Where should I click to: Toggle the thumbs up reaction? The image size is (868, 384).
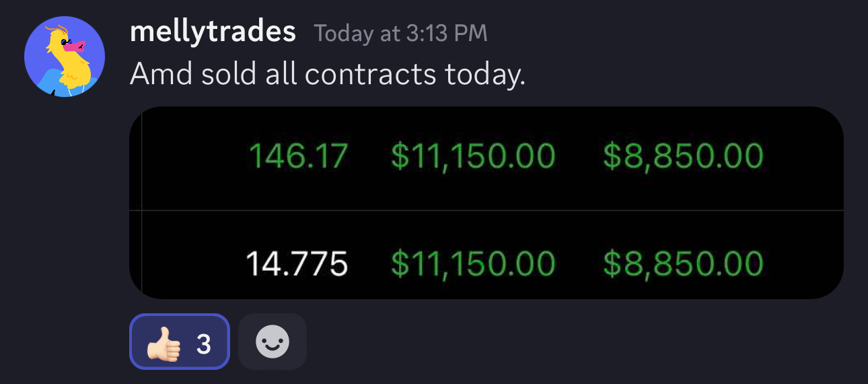click(x=180, y=342)
